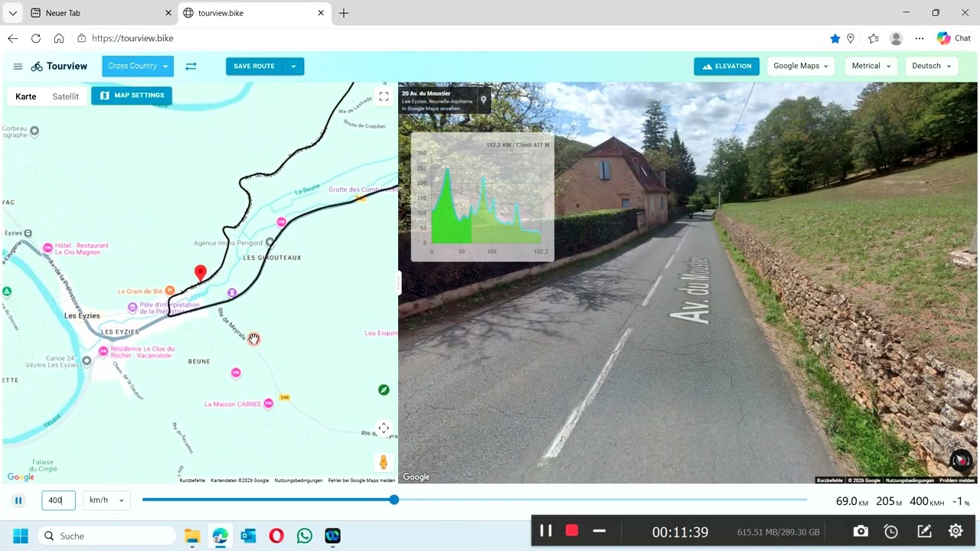
Task: Open the Windows Start menu
Action: point(21,536)
